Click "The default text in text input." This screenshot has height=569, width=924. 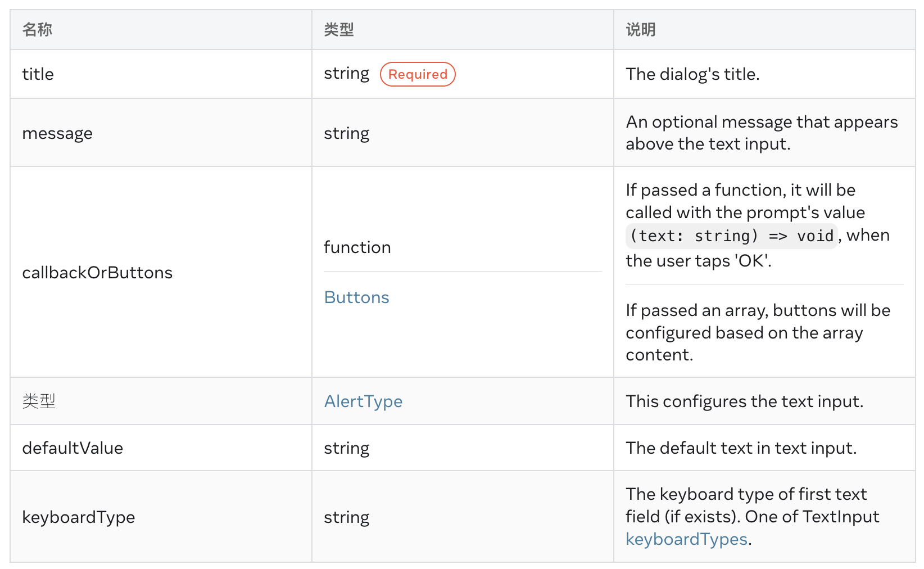coord(741,448)
